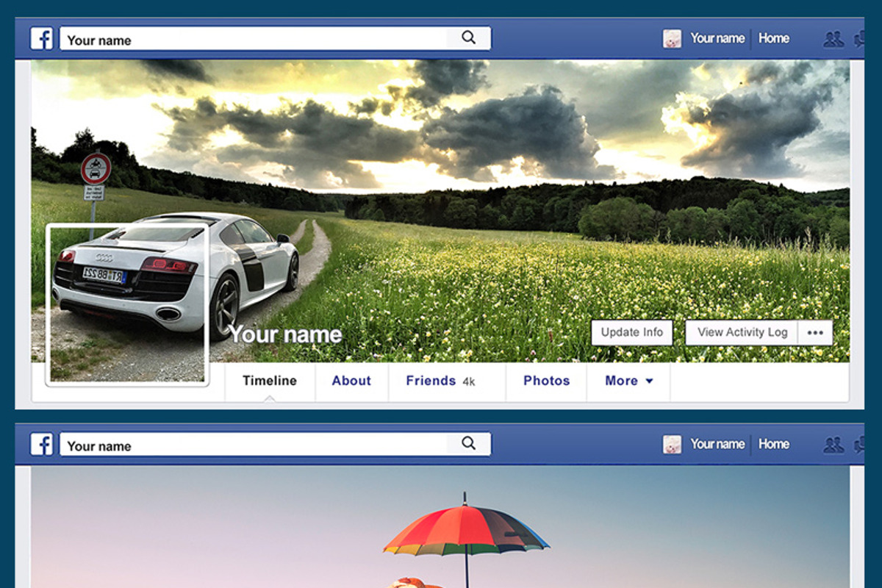Screen dimensions: 882x588
Task: Click the white car profile picture
Action: pos(128,304)
